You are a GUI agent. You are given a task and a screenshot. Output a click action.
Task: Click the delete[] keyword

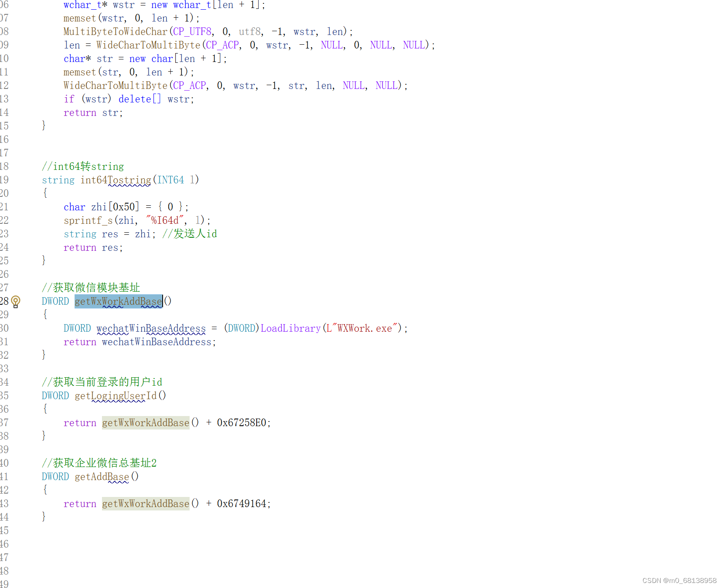point(140,99)
